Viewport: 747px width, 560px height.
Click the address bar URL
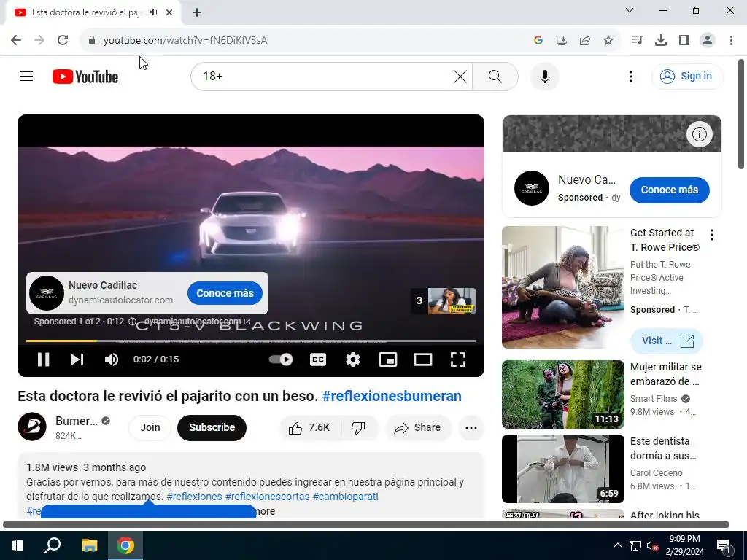click(185, 41)
